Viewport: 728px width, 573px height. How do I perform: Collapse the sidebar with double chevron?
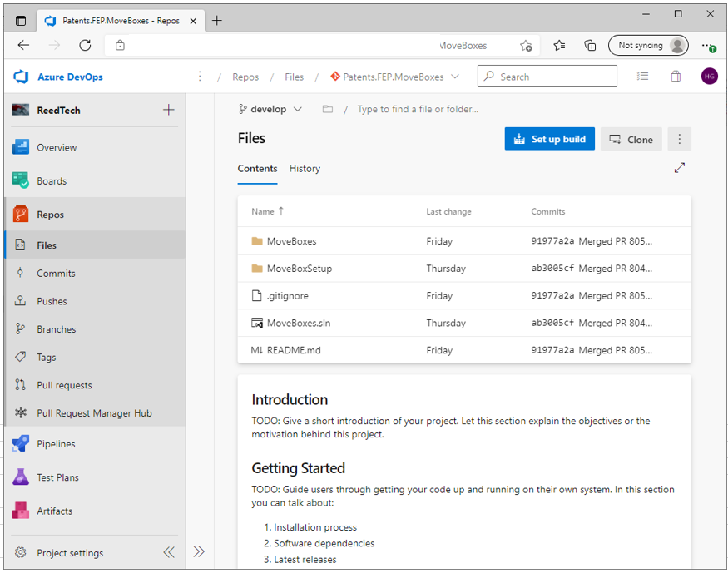(169, 552)
